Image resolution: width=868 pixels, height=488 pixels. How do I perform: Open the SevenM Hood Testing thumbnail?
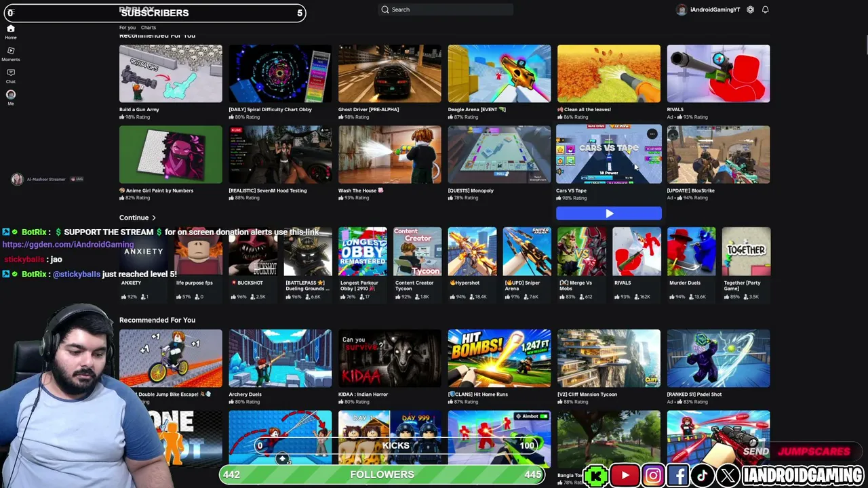click(x=280, y=155)
